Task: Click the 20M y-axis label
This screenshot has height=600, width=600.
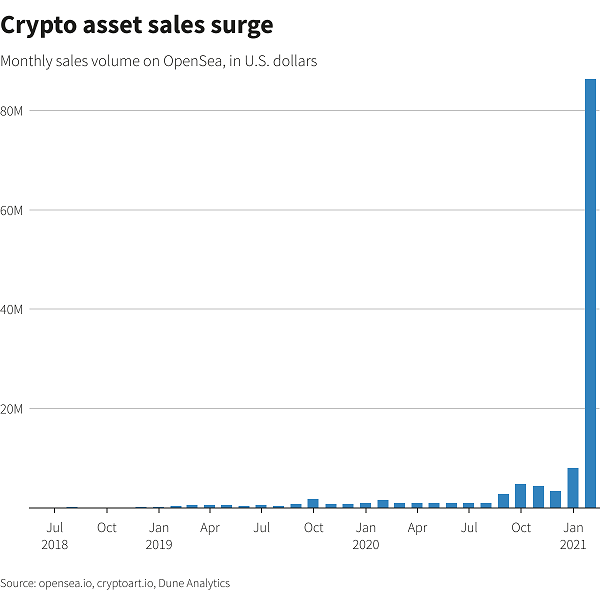Action: pos(12,408)
